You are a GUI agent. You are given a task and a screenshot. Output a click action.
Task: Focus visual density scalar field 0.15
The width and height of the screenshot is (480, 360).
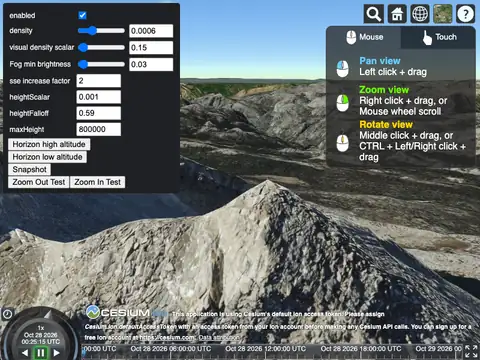pyautogui.click(x=151, y=48)
